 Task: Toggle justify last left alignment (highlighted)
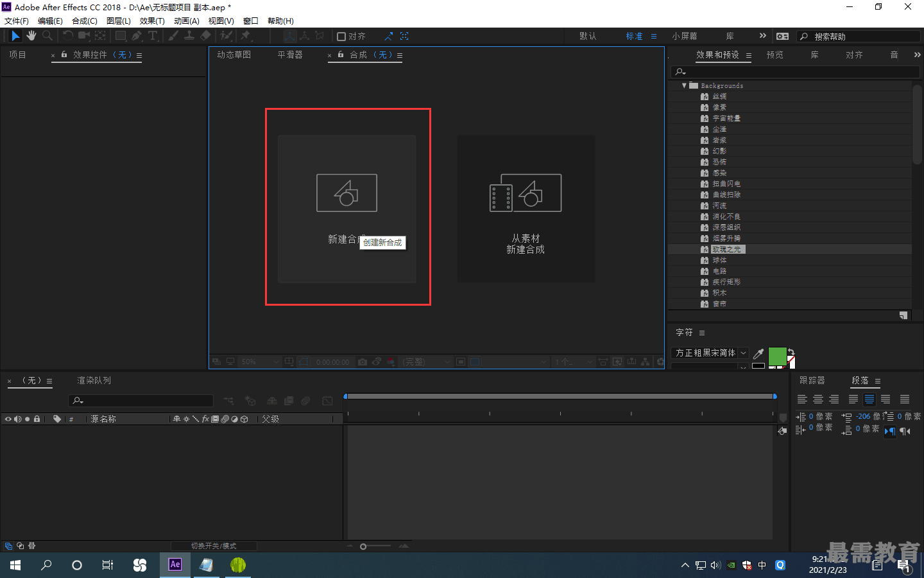[869, 399]
